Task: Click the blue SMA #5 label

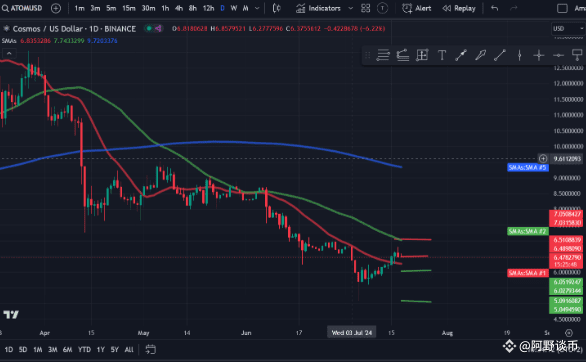Action: [x=528, y=167]
